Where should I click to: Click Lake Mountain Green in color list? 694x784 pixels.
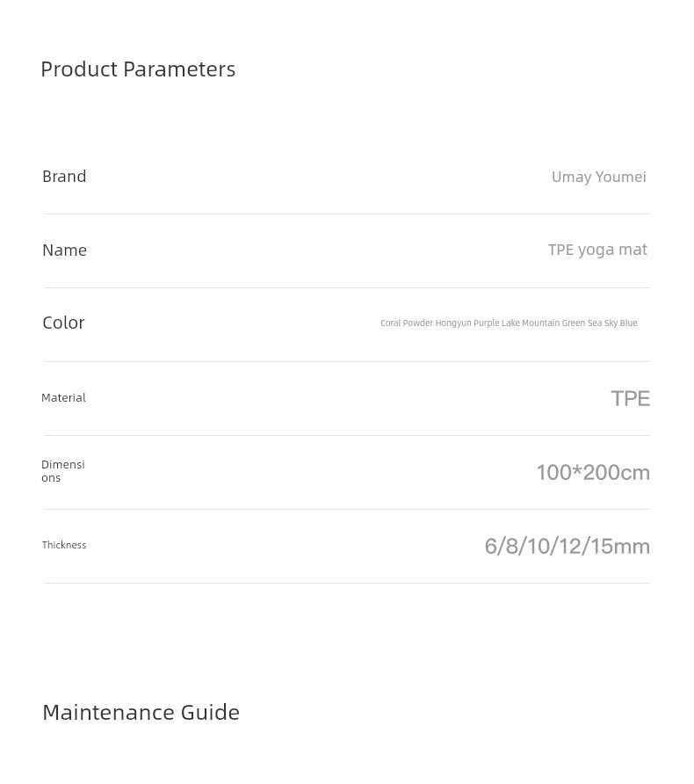(543, 323)
